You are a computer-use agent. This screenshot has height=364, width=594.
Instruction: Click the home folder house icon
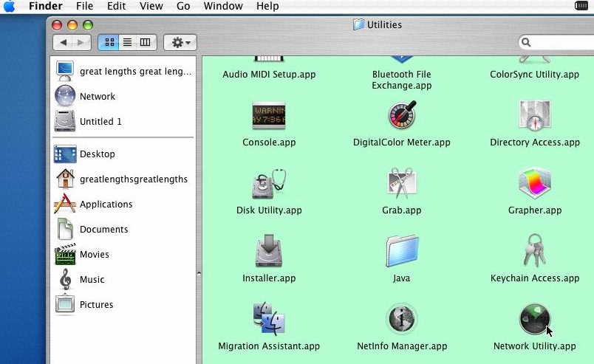[65, 179]
